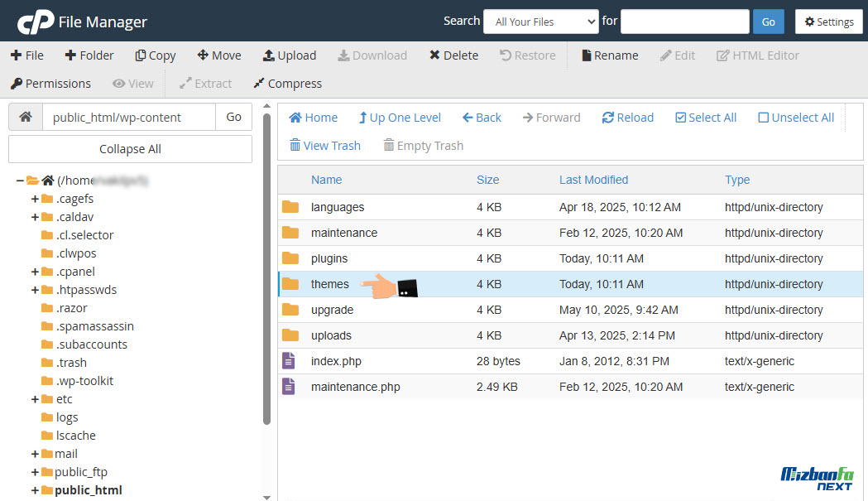Click the Edit pencil button
This screenshot has width=868, height=501.
[678, 55]
